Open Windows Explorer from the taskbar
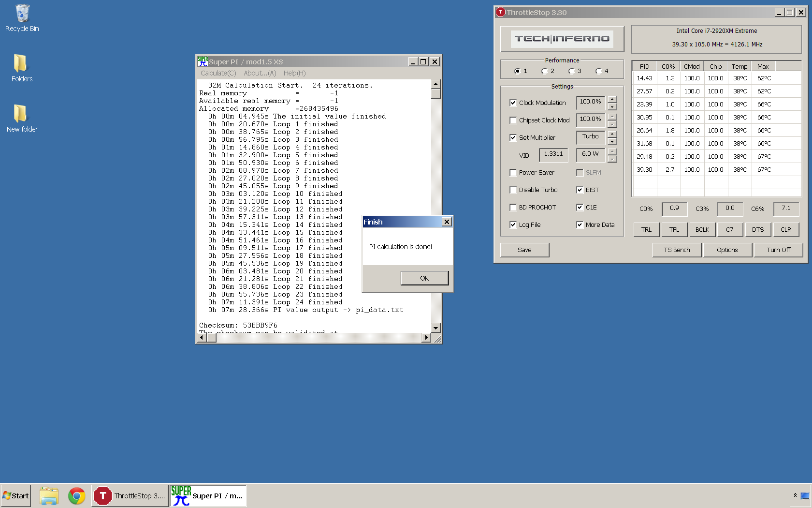Image resolution: width=812 pixels, height=508 pixels. (x=49, y=496)
